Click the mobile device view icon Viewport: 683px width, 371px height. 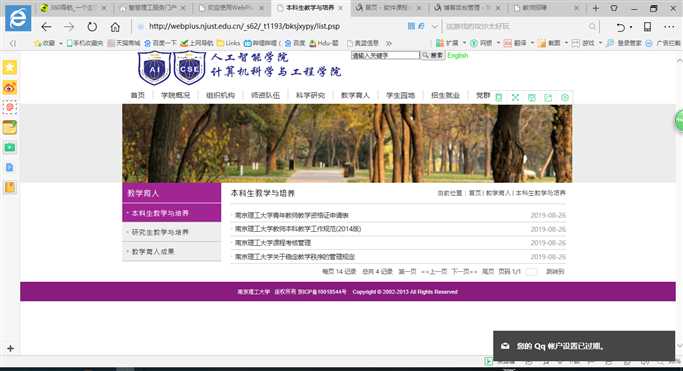click(x=647, y=27)
